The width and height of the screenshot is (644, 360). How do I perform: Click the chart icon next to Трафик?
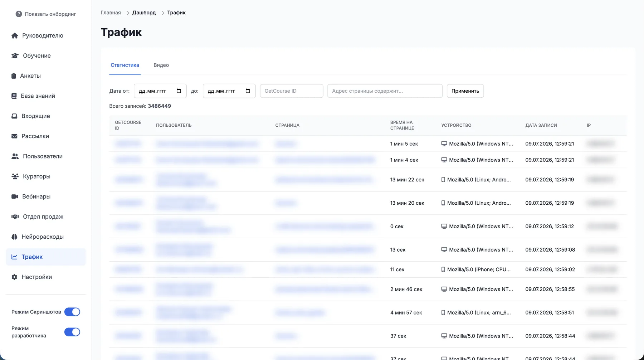click(14, 257)
